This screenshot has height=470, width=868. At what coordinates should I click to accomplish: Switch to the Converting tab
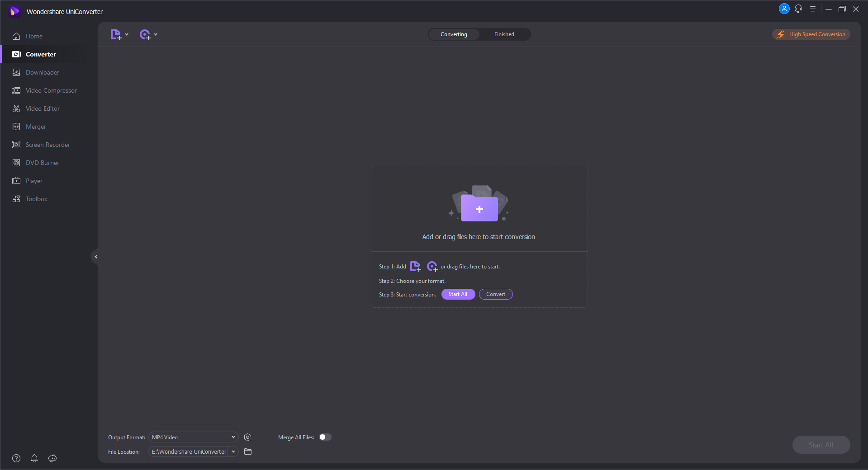[x=454, y=34]
